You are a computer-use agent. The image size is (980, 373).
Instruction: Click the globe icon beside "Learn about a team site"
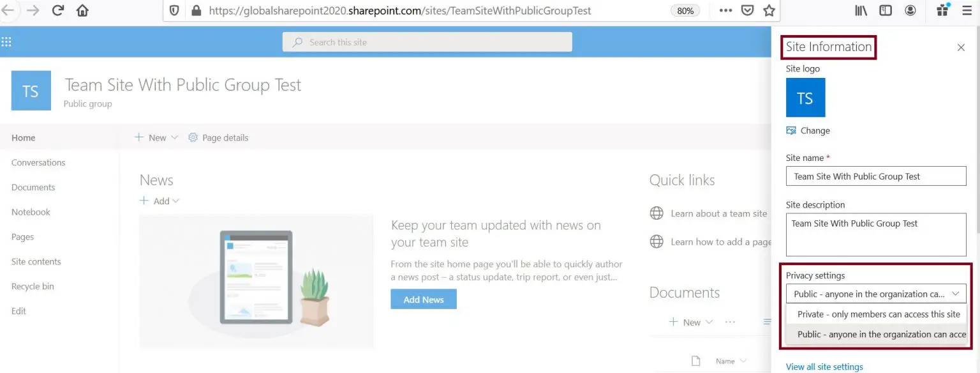pyautogui.click(x=657, y=213)
